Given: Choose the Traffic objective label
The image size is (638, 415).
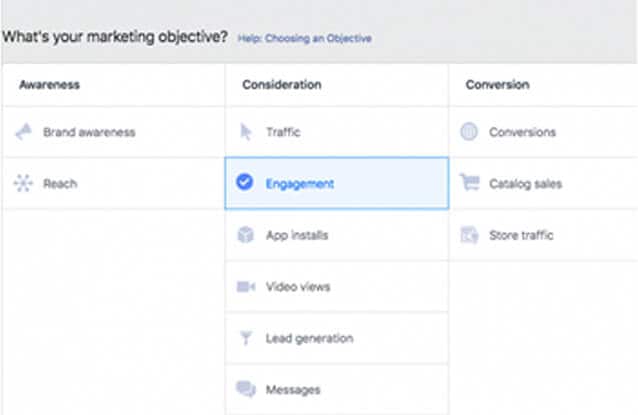Looking at the screenshot, I should 283,132.
